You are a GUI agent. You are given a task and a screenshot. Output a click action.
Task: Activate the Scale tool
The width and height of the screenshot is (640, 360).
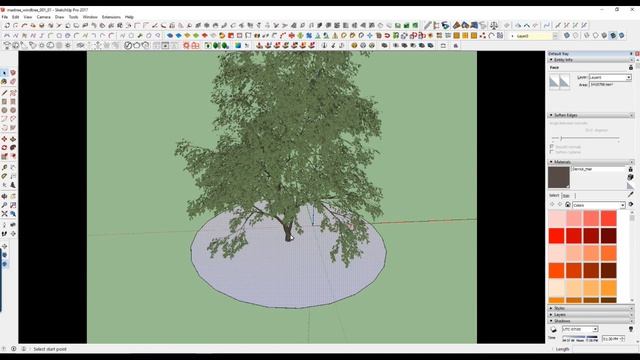[4, 156]
